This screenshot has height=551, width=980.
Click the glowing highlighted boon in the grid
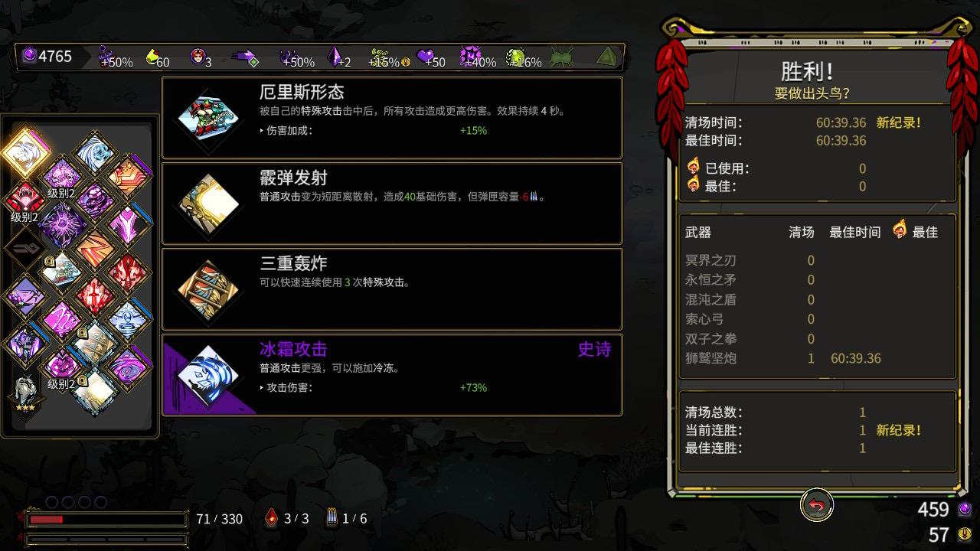pos(25,151)
